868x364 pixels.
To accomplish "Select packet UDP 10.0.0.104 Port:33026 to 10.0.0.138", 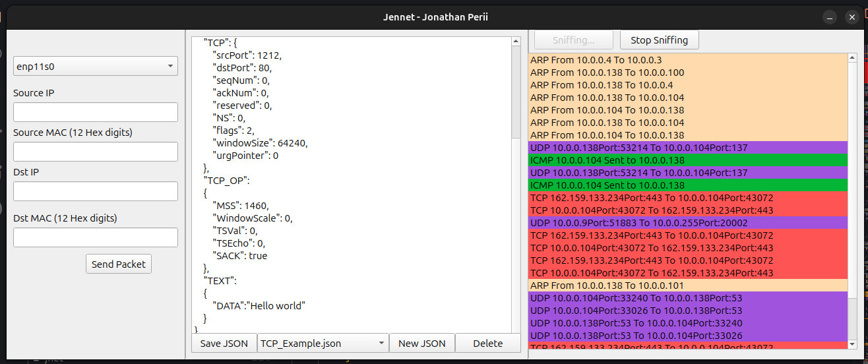I will pyautogui.click(x=688, y=311).
